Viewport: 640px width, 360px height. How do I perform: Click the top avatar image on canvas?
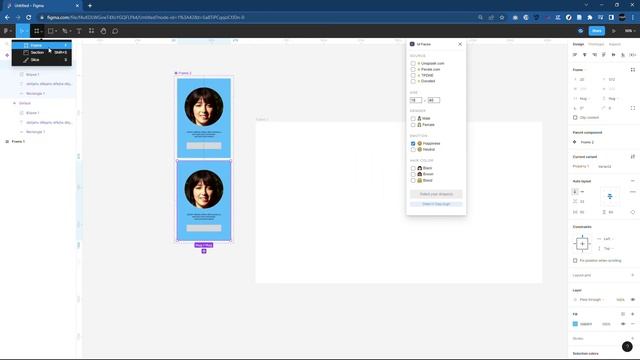tap(204, 107)
